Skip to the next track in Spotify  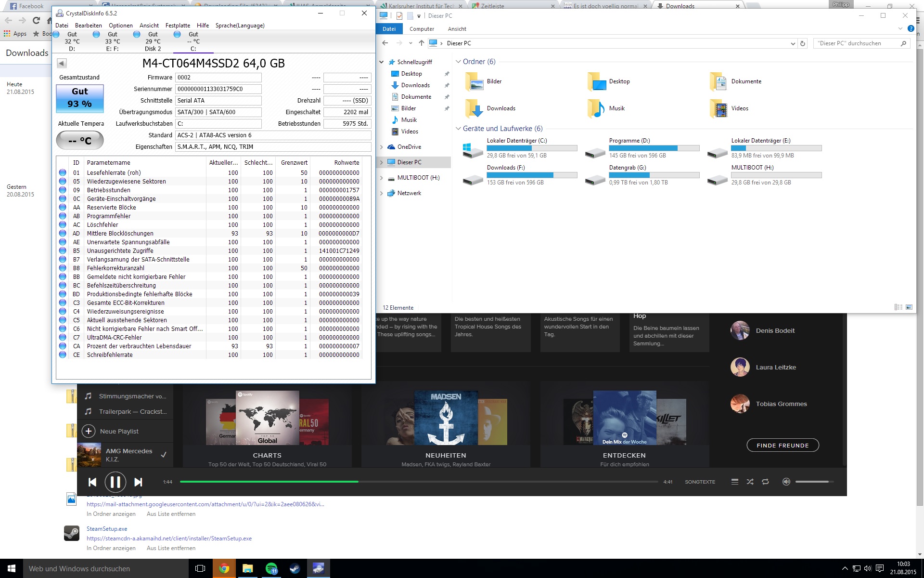[x=138, y=482]
